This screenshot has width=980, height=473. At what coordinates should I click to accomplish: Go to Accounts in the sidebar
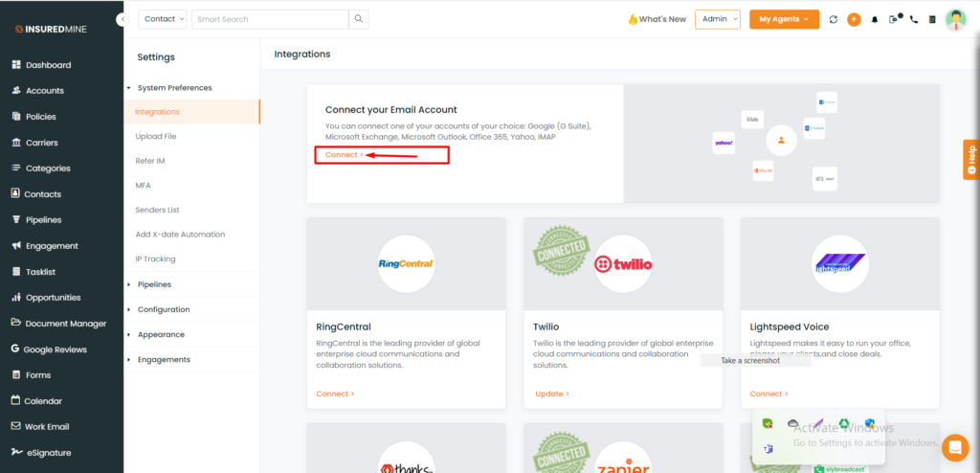pos(44,91)
